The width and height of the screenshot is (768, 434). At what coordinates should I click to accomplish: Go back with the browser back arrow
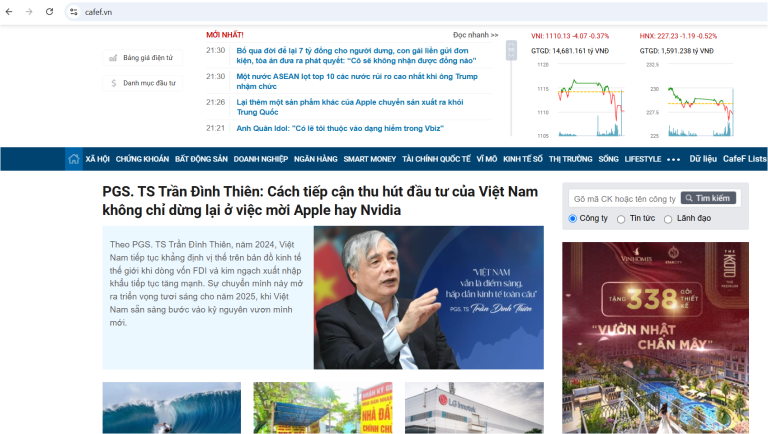point(9,12)
